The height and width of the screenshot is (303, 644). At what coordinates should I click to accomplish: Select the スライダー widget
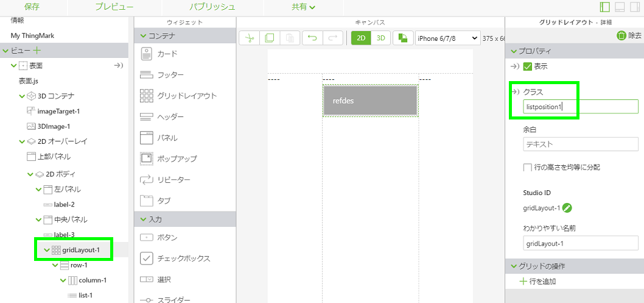click(165, 299)
